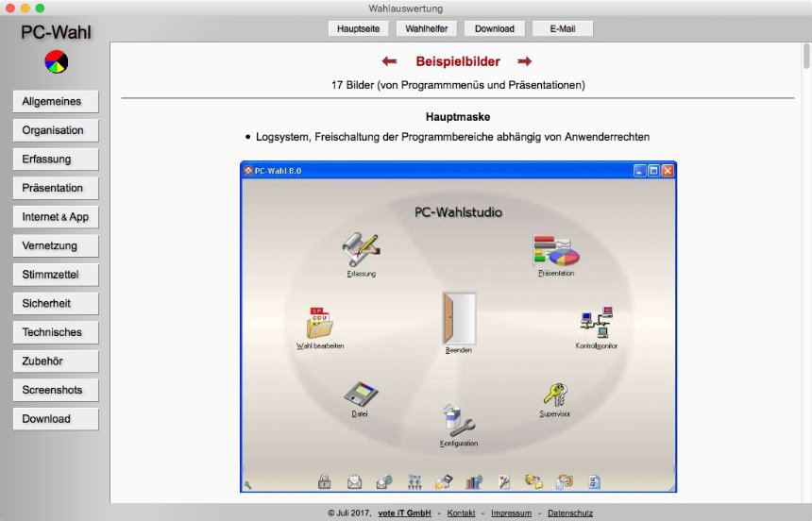Click the Datei floppy disk icon
This screenshot has width=812, height=521.
[x=361, y=395]
